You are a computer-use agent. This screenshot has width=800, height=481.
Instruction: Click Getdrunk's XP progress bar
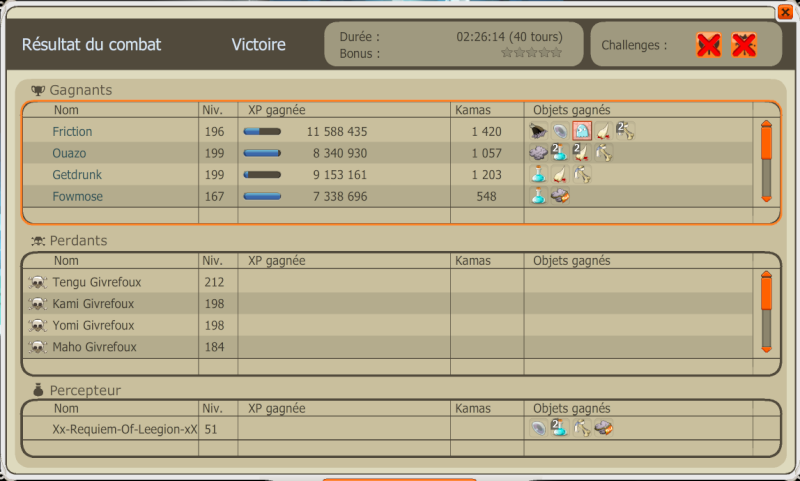tap(262, 175)
